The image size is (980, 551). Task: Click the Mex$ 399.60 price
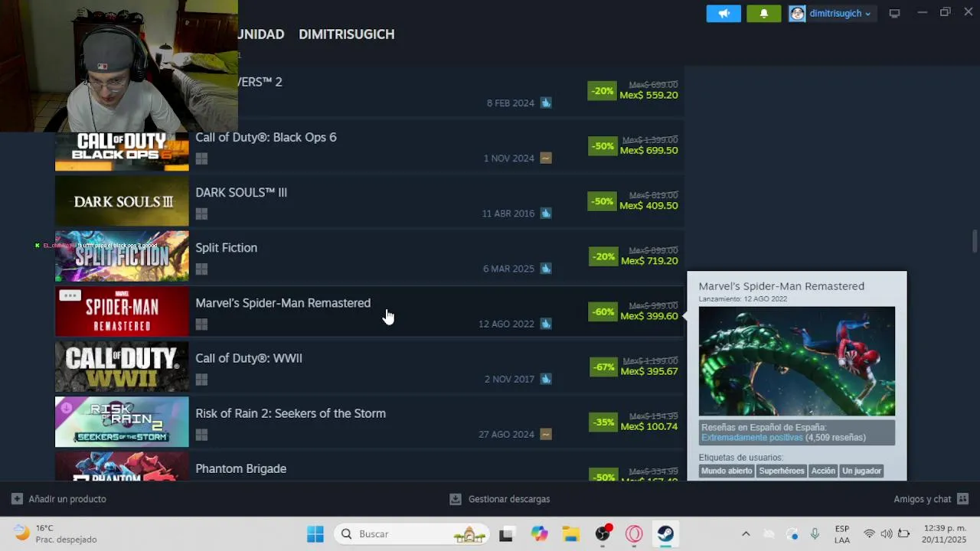[x=648, y=316]
